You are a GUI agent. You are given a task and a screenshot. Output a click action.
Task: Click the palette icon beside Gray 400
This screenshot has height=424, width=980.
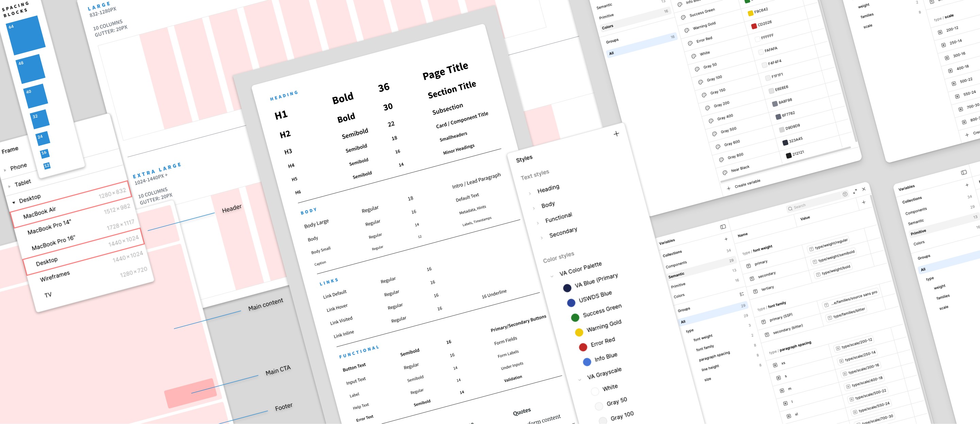pyautogui.click(x=710, y=121)
